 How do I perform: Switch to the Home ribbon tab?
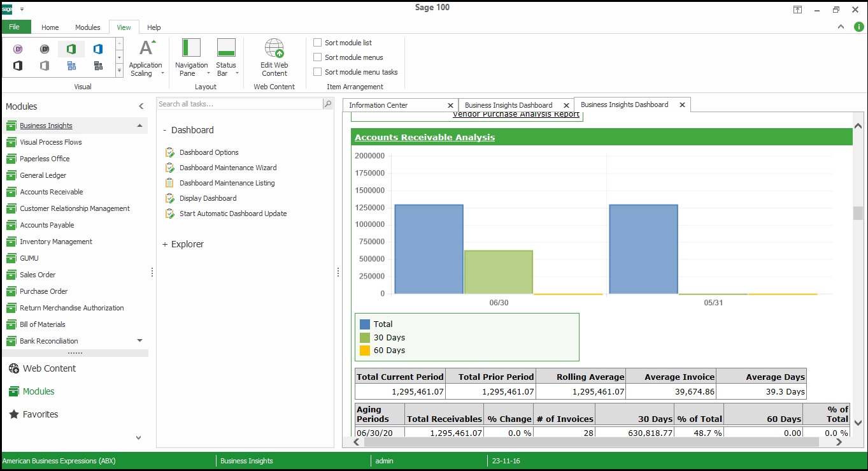50,27
